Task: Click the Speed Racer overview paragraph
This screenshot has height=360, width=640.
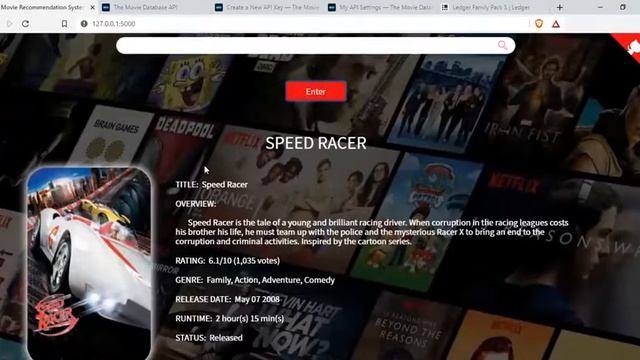Action: (x=372, y=232)
